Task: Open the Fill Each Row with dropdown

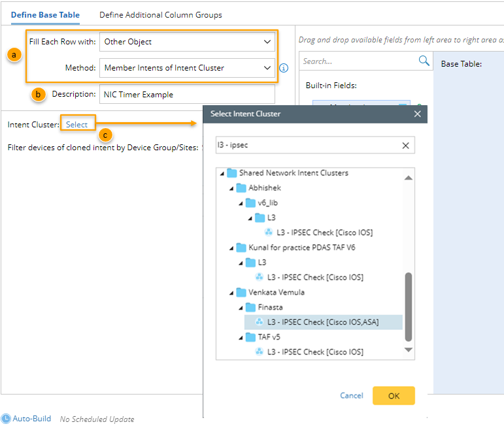Action: coord(188,42)
